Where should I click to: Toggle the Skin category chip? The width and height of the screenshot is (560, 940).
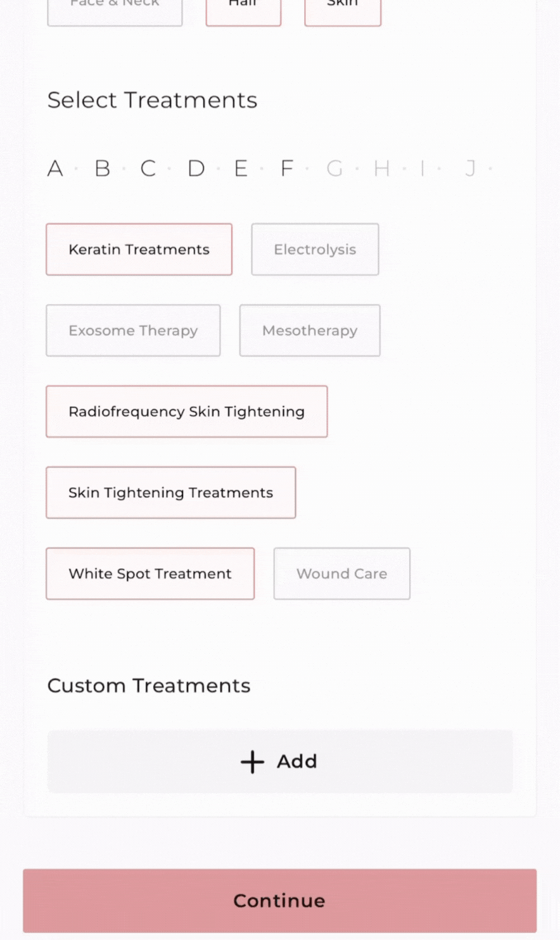click(343, 10)
